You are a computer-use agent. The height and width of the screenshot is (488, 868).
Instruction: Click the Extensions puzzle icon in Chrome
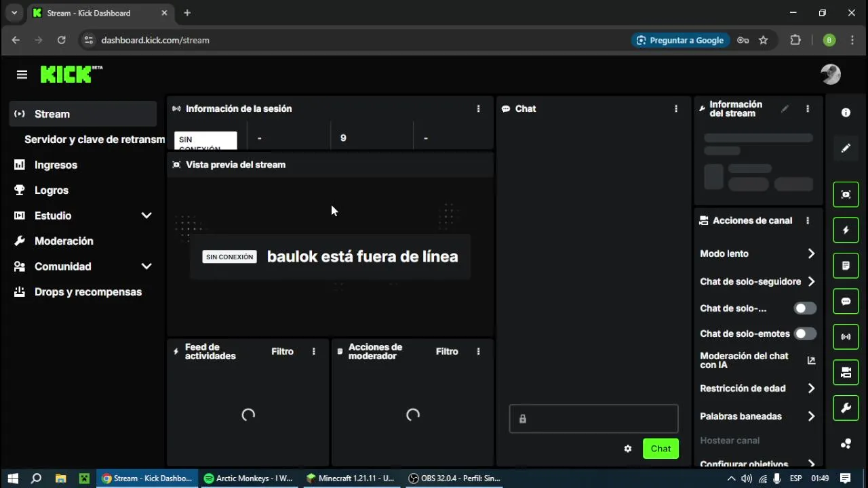(x=795, y=40)
